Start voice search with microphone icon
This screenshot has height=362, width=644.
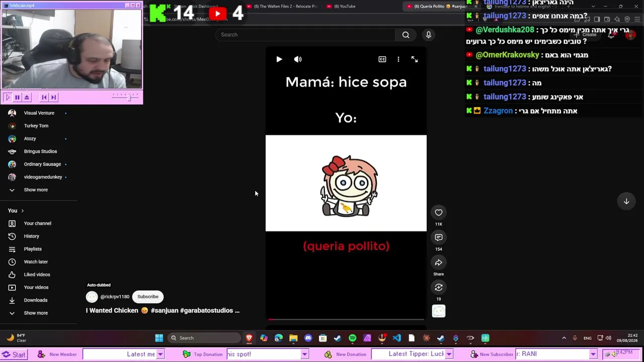coord(429,35)
